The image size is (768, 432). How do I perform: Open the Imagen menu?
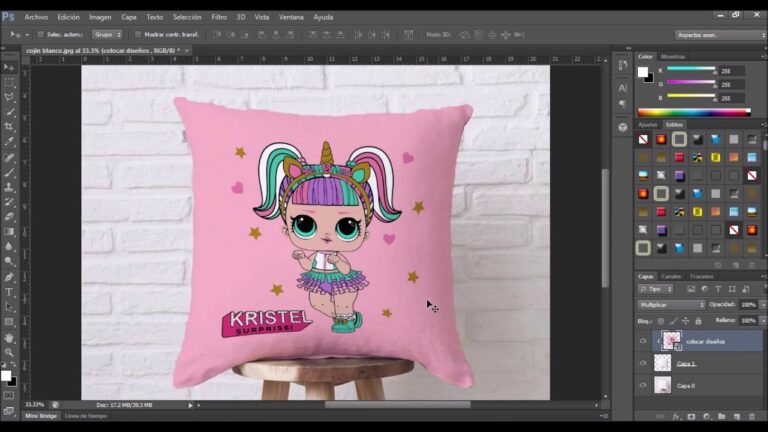pos(100,17)
